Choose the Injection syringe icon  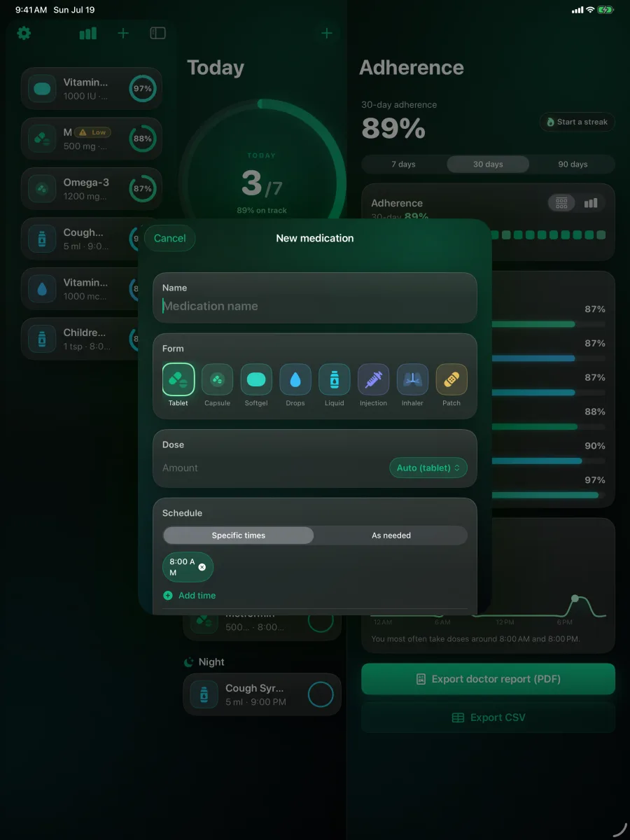(x=374, y=379)
